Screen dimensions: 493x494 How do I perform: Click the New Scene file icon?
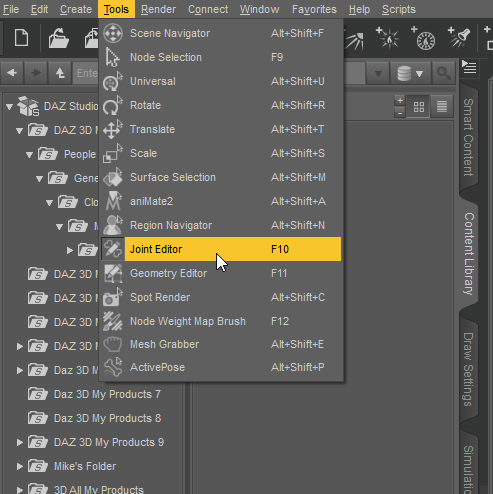pos(21,38)
